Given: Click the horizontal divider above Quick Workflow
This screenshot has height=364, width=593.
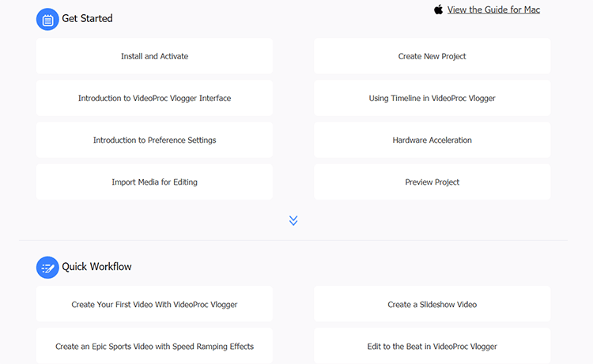Looking at the screenshot, I should [x=293, y=240].
